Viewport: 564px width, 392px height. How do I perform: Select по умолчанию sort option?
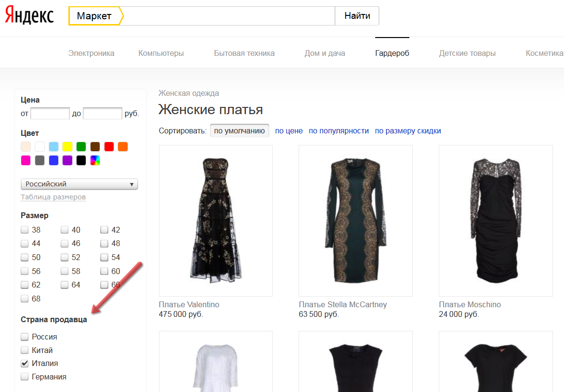pos(239,131)
